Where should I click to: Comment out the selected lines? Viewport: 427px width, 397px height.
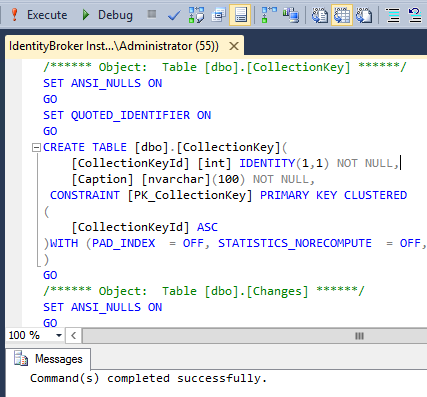tap(393, 15)
